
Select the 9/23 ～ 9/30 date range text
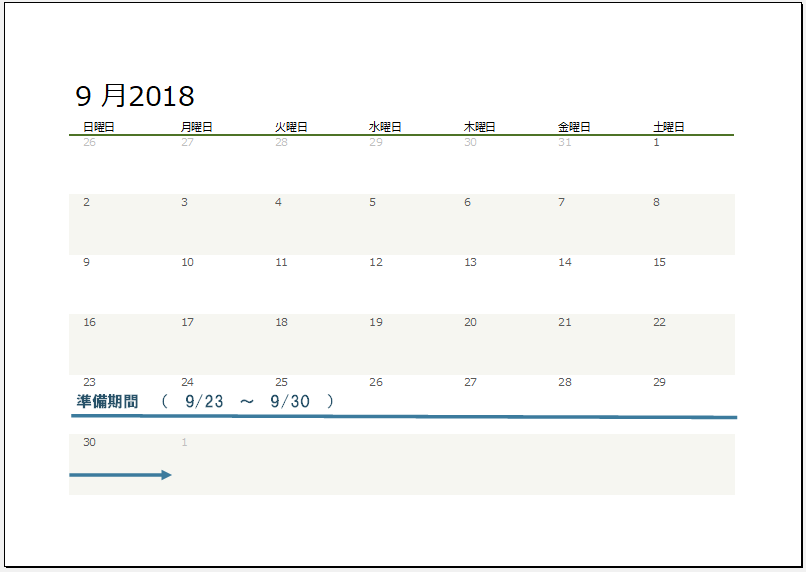[247, 402]
